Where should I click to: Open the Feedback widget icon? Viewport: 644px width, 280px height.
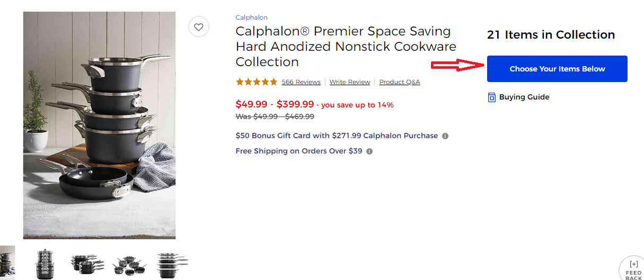(x=633, y=269)
